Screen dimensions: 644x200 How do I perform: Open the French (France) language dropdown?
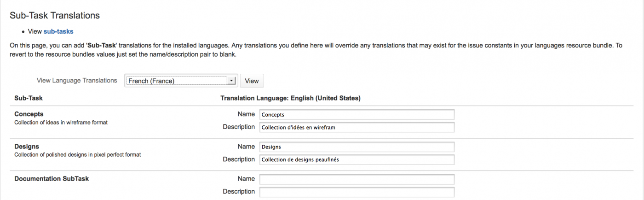tap(177, 81)
